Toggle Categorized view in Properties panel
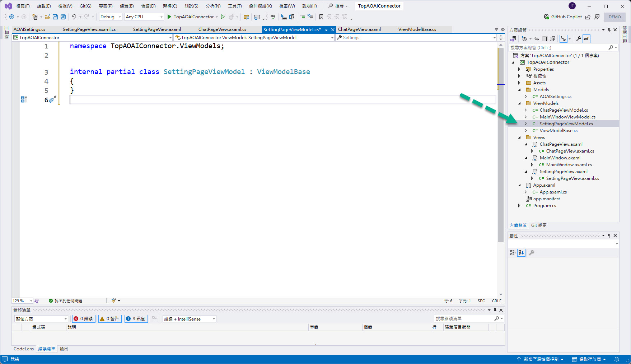The image size is (631, 364). (x=513, y=253)
